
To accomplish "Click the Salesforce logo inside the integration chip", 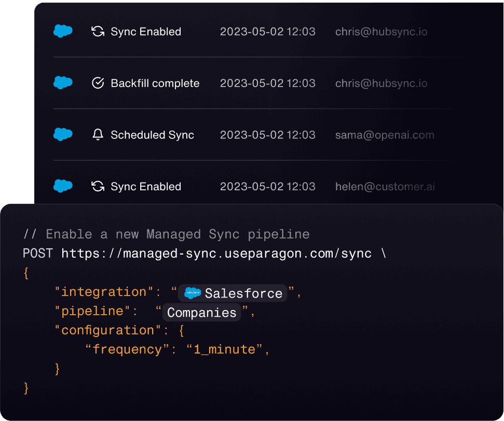I will 193,293.
